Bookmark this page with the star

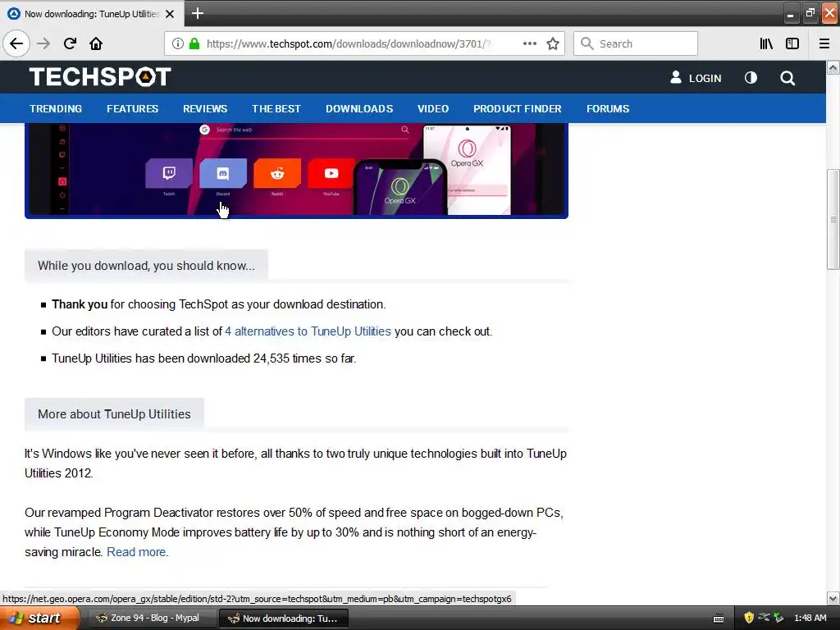(x=553, y=43)
